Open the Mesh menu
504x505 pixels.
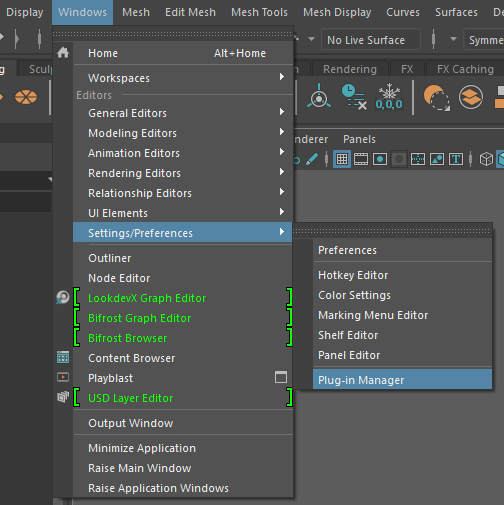[136, 12]
